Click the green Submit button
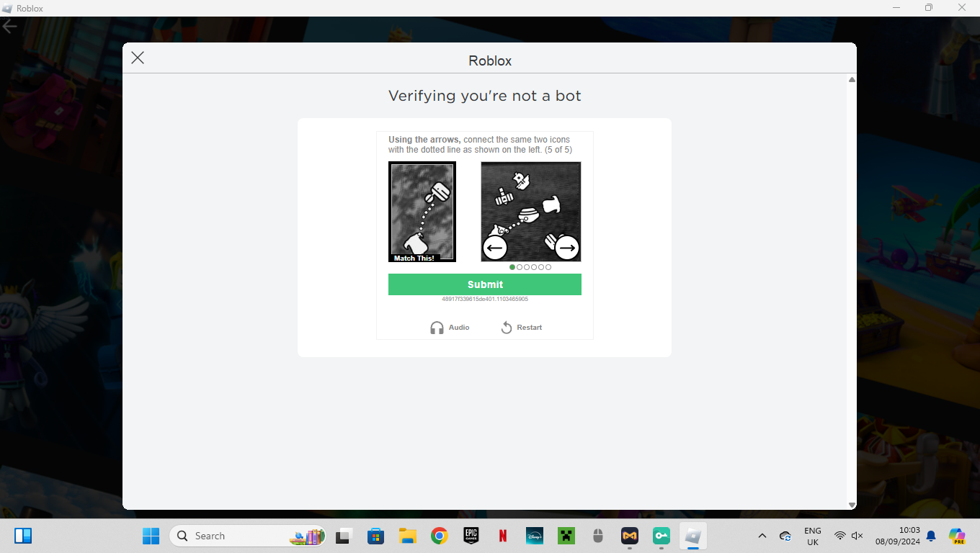 (485, 284)
